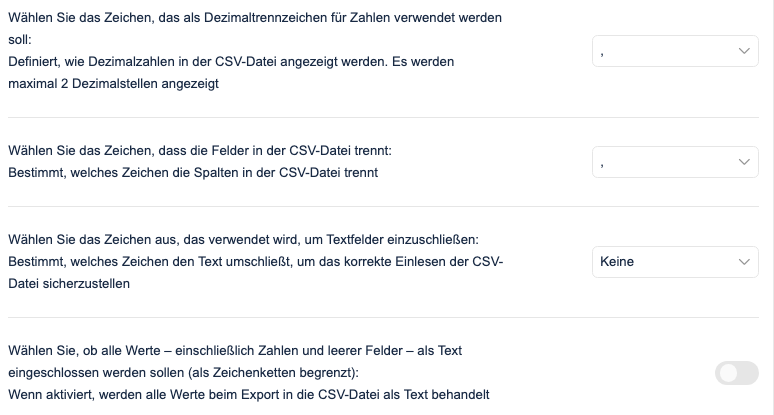Screen dimensions: 774x415
Task: Click the description starting with 'Definiert, wie Dezimalzahlen'
Action: (230, 62)
